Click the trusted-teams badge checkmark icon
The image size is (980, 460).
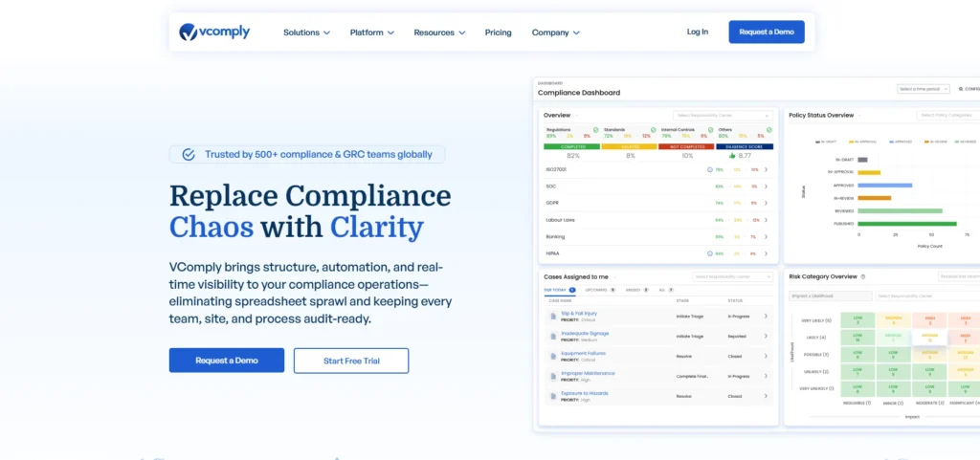click(189, 154)
